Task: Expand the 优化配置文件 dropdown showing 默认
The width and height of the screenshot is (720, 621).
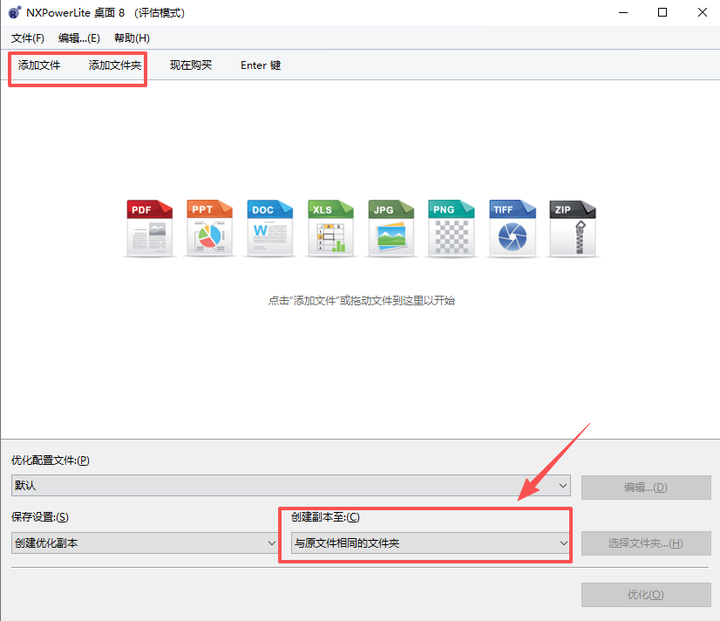Action: [x=291, y=486]
